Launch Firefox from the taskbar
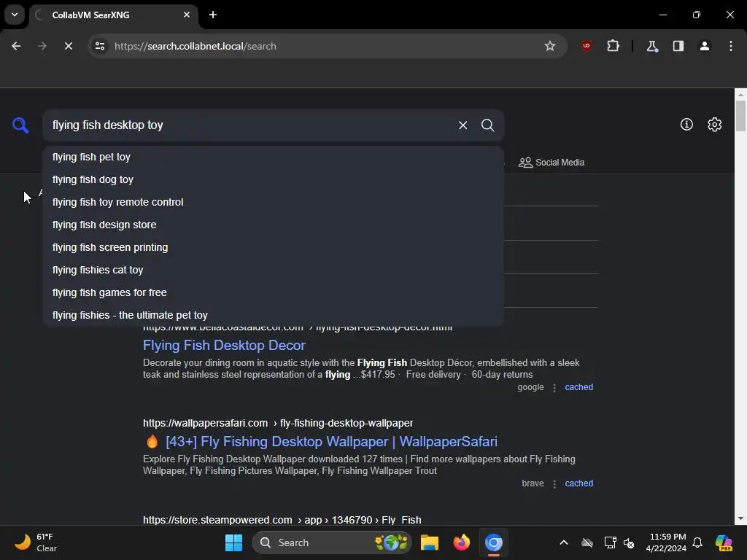747x560 pixels. point(461,542)
